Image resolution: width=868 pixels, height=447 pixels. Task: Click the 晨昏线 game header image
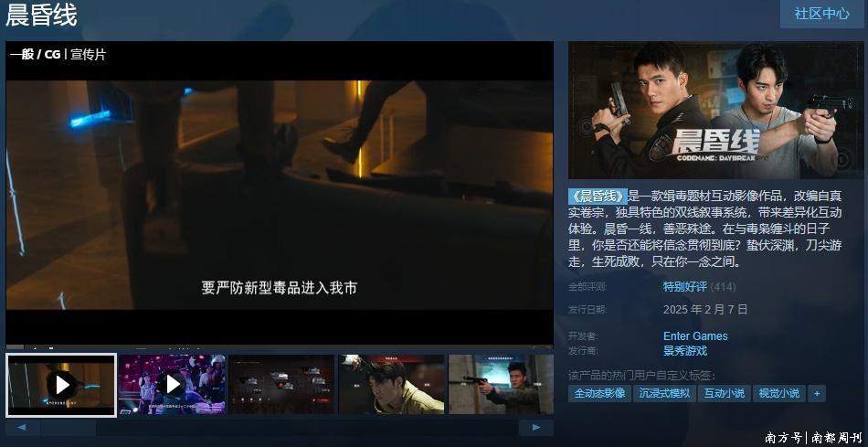tap(715, 111)
